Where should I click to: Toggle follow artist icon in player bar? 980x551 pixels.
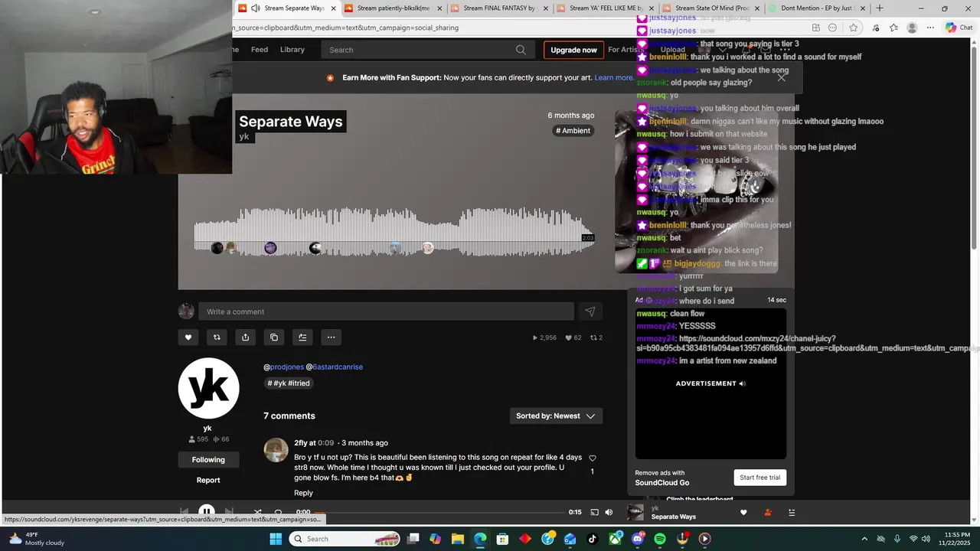[x=767, y=513]
